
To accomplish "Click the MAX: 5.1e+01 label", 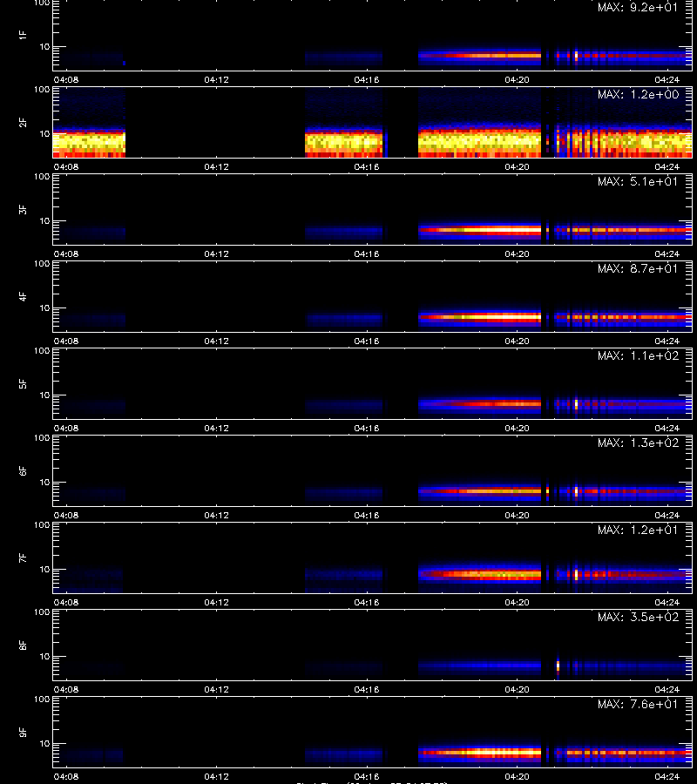I will click(x=638, y=181).
